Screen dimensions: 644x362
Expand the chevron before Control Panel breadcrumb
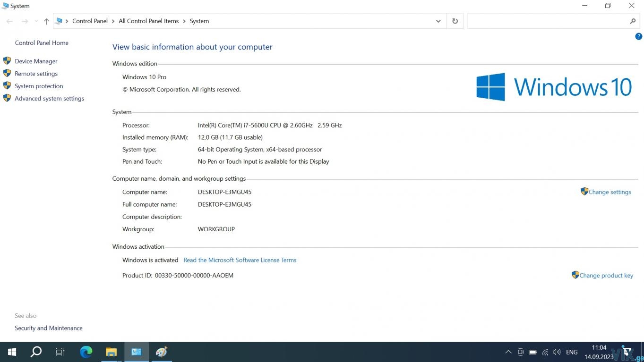pos(67,21)
